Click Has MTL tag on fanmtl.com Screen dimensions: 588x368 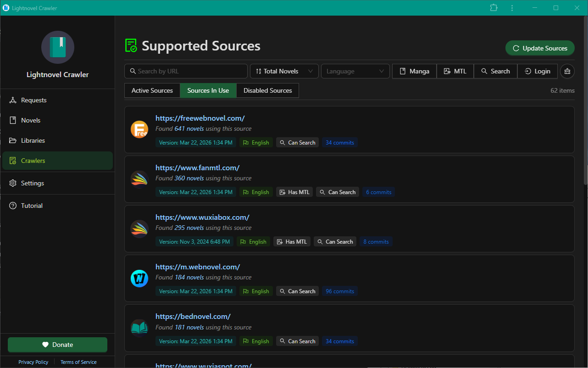tap(294, 192)
